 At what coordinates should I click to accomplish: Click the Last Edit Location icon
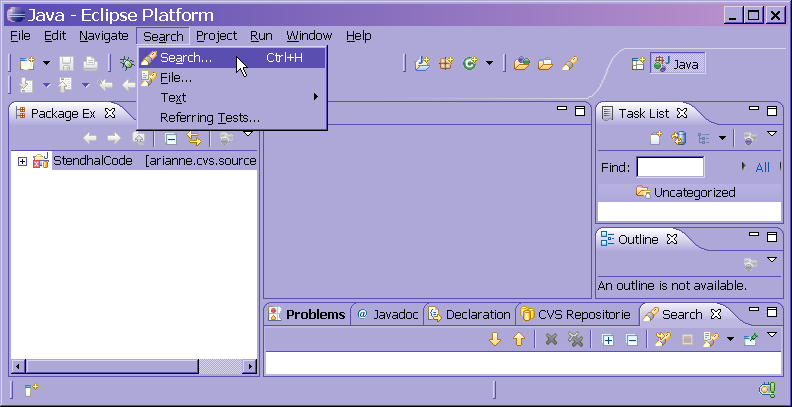105,85
